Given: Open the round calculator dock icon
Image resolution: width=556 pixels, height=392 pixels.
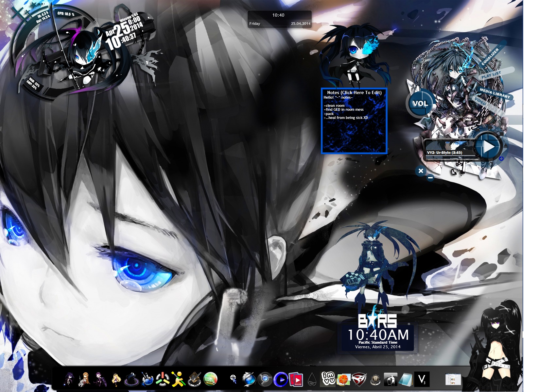Looking at the screenshot, I should click(375, 380).
